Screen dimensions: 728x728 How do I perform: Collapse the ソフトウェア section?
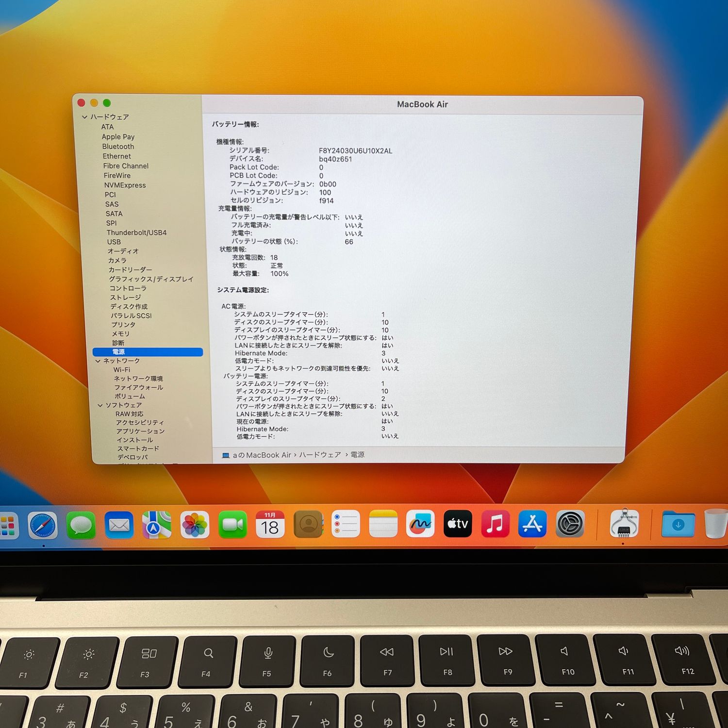(100, 405)
